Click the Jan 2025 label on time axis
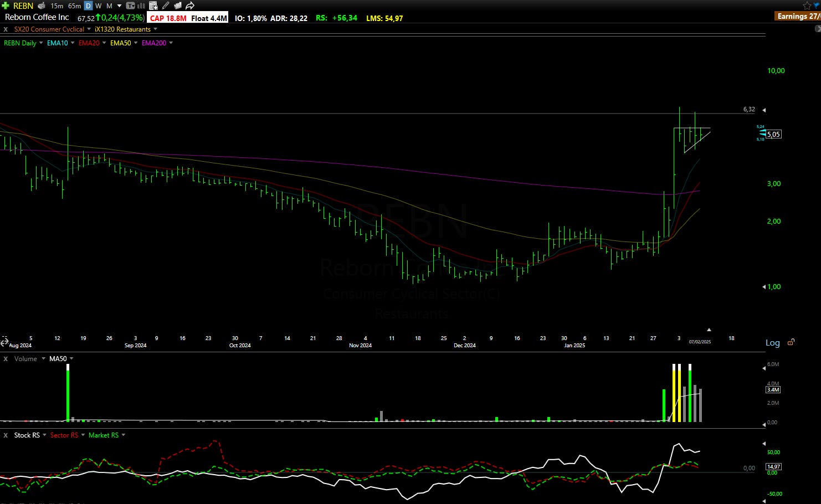821x504 pixels. tap(574, 346)
